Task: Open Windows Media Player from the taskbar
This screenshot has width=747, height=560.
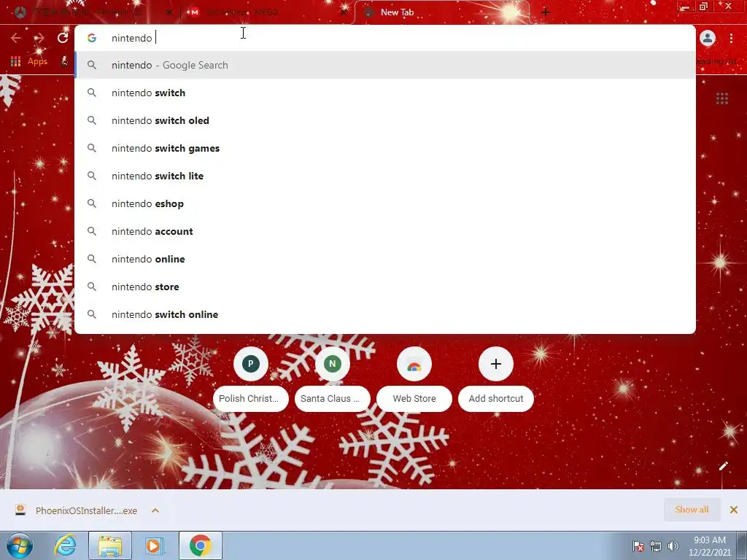Action: [155, 545]
